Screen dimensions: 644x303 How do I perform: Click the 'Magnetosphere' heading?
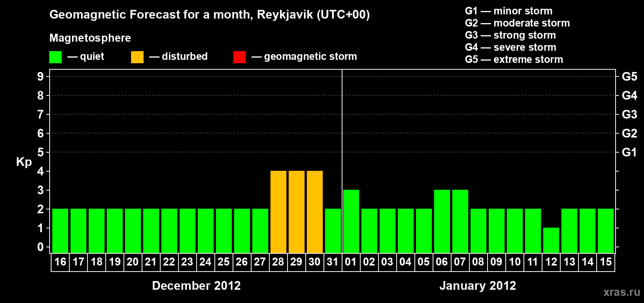click(90, 38)
